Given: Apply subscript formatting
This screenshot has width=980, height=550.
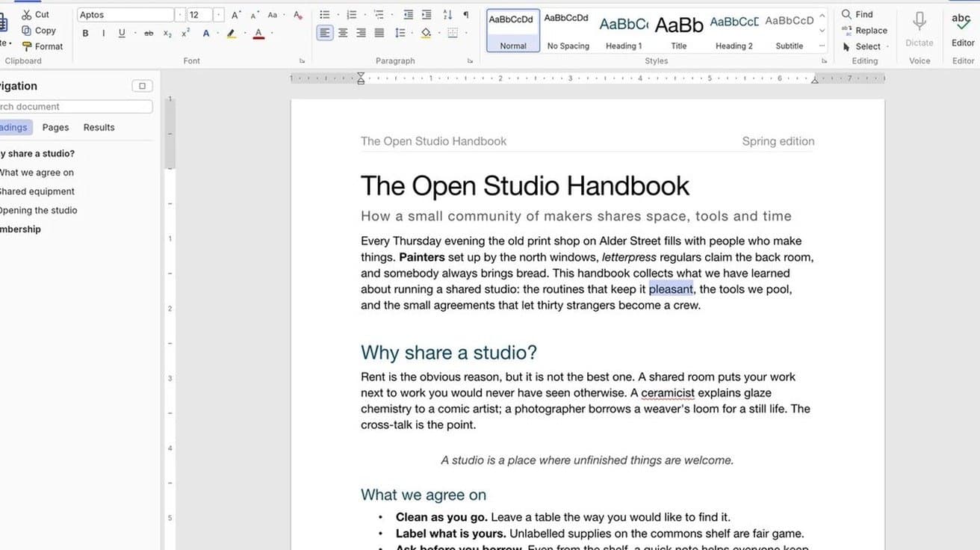Looking at the screenshot, I should click(167, 34).
